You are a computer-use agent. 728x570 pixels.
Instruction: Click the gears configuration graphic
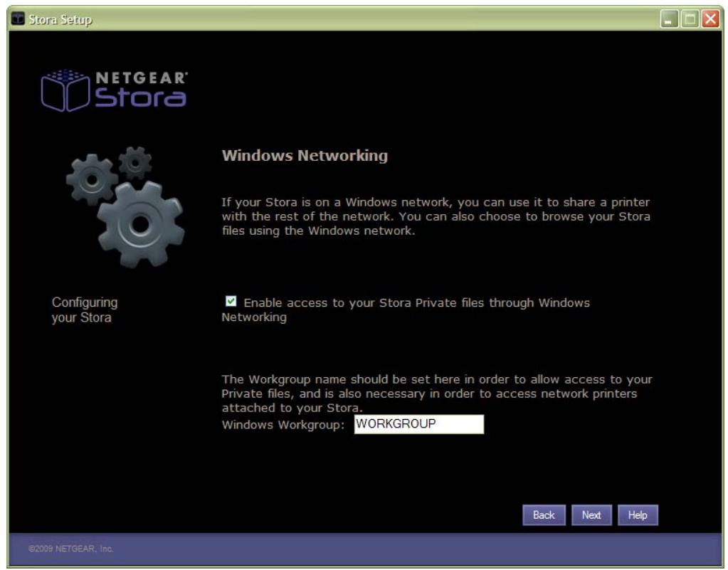[125, 207]
